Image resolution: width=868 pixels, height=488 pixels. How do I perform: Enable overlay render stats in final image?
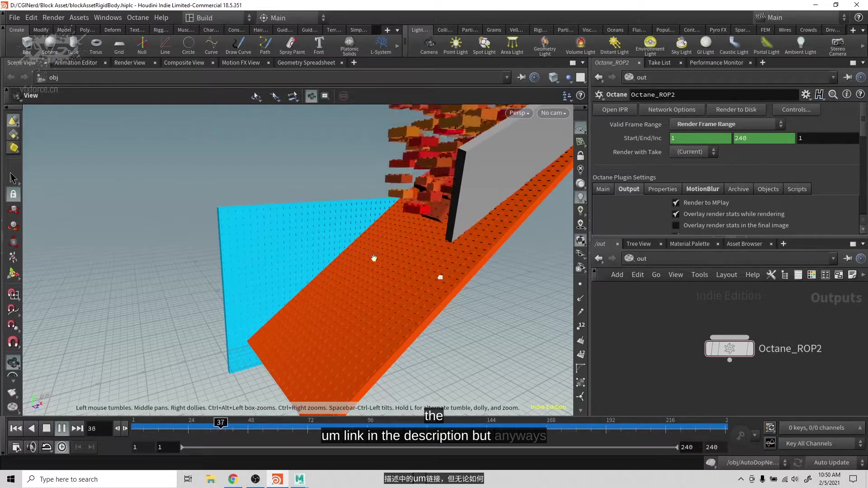coord(676,225)
